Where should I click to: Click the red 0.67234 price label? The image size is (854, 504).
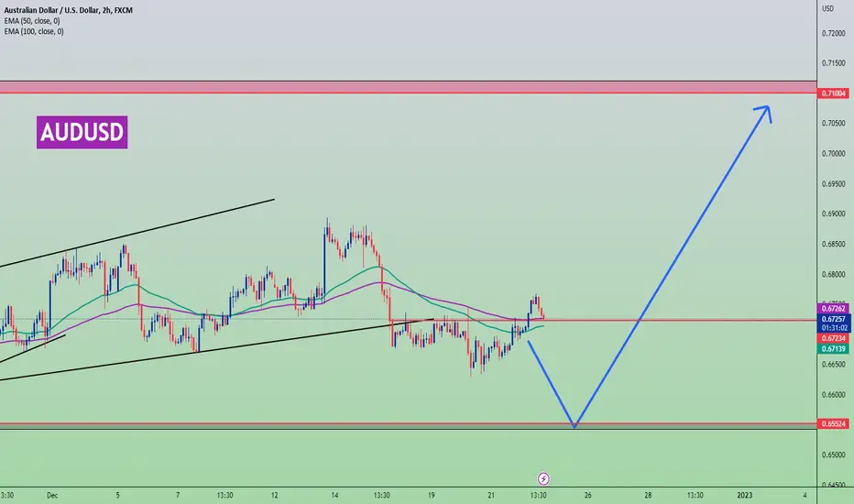pos(833,339)
